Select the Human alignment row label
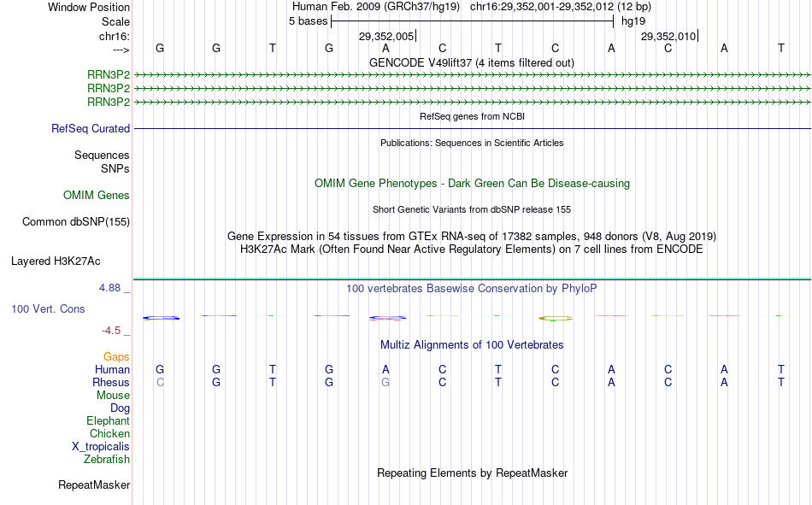The height and width of the screenshot is (505, 812). [x=112, y=369]
